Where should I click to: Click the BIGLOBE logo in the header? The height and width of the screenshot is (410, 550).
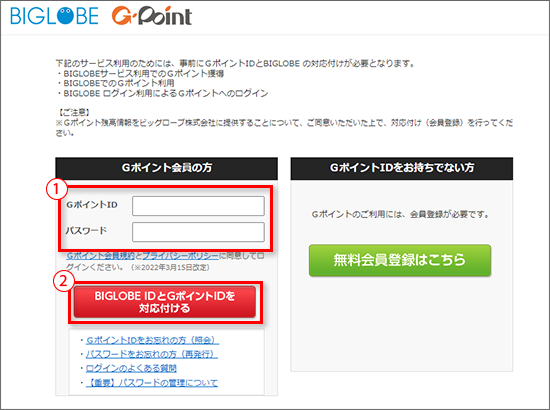[x=54, y=16]
